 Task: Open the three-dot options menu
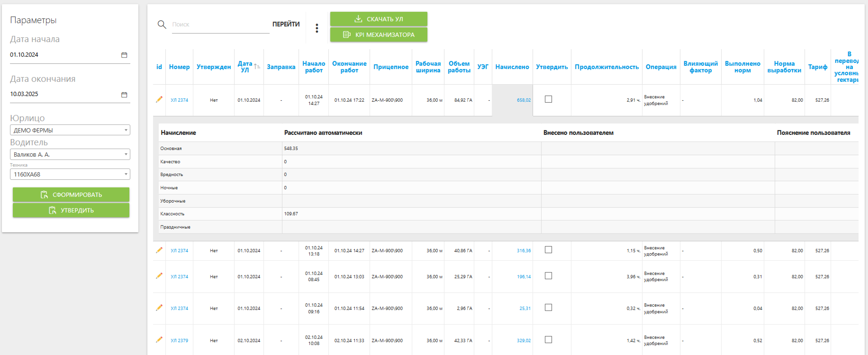317,28
